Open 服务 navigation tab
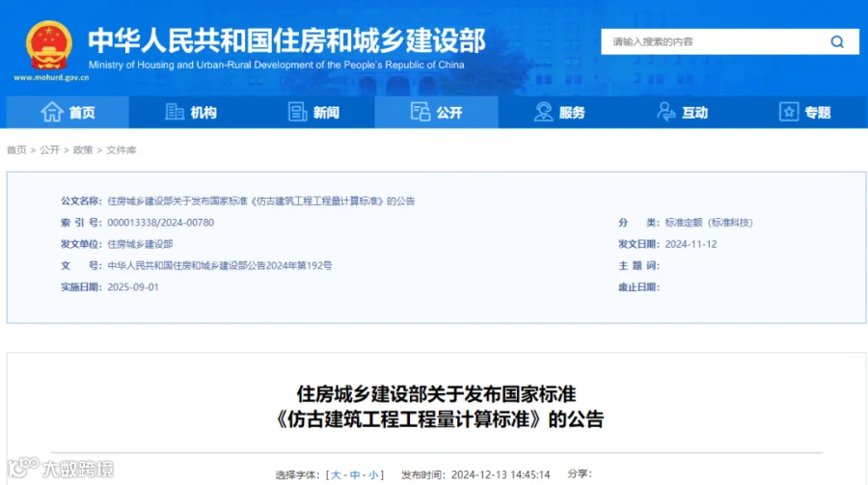The height and width of the screenshot is (485, 868). [x=559, y=112]
